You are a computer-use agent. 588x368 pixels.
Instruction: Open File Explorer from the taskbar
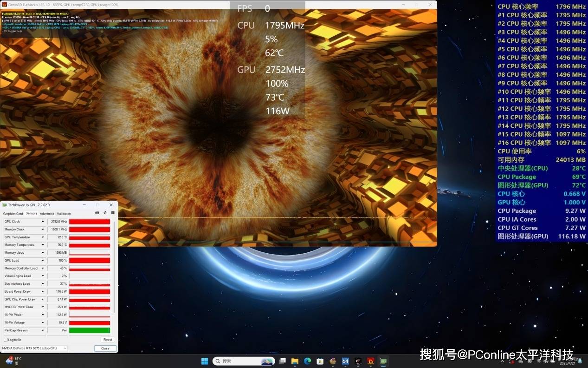pos(295,361)
